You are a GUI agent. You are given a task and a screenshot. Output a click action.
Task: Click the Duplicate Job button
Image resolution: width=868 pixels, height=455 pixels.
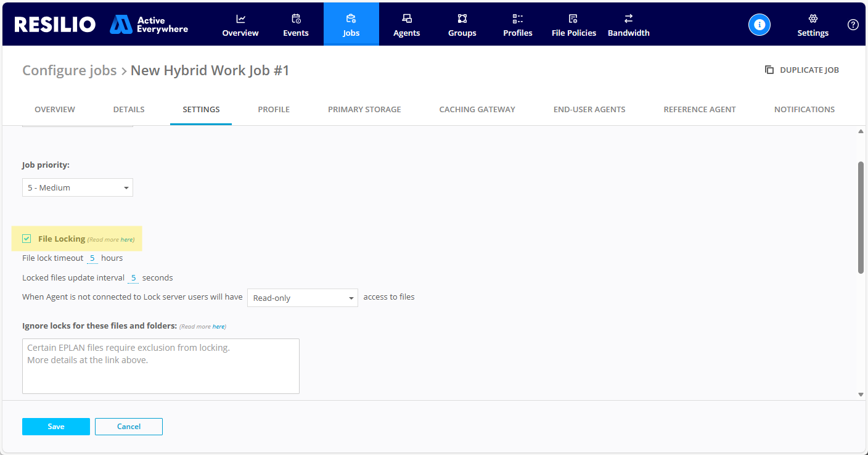tap(802, 70)
